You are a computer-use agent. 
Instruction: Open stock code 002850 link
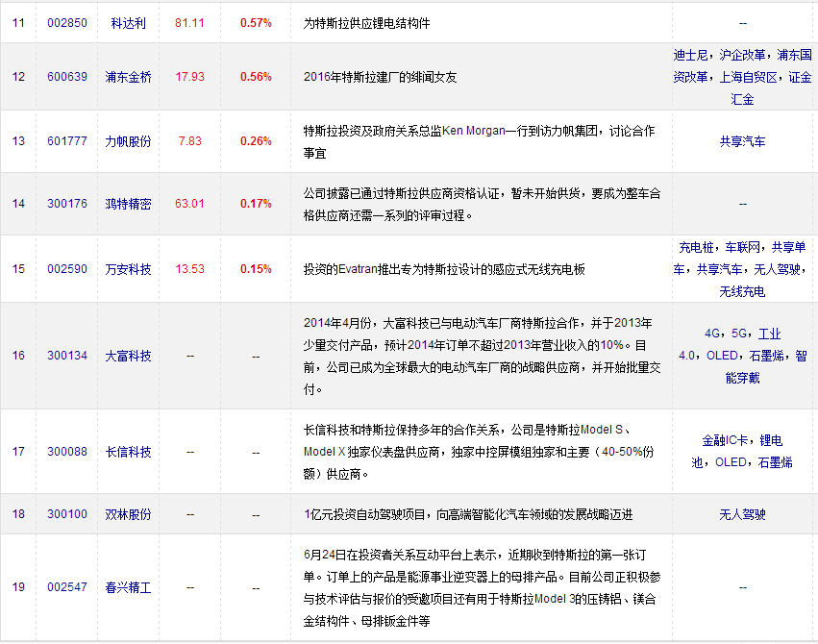click(66, 23)
